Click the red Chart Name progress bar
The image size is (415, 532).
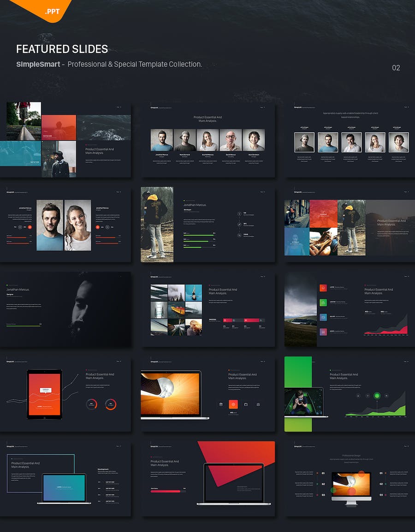[165, 491]
